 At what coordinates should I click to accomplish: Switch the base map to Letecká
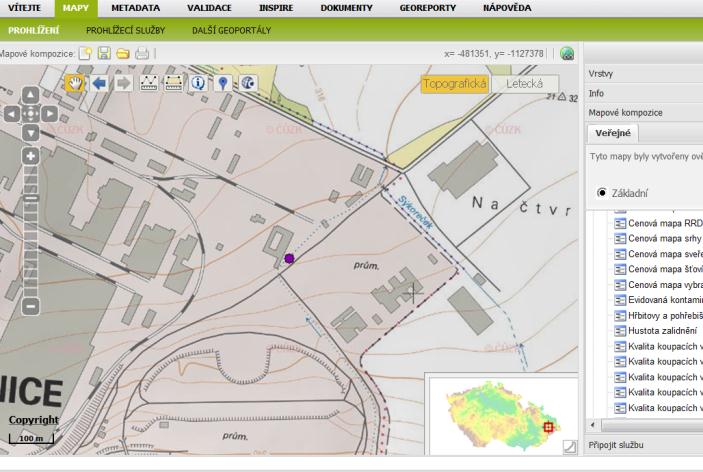525,84
